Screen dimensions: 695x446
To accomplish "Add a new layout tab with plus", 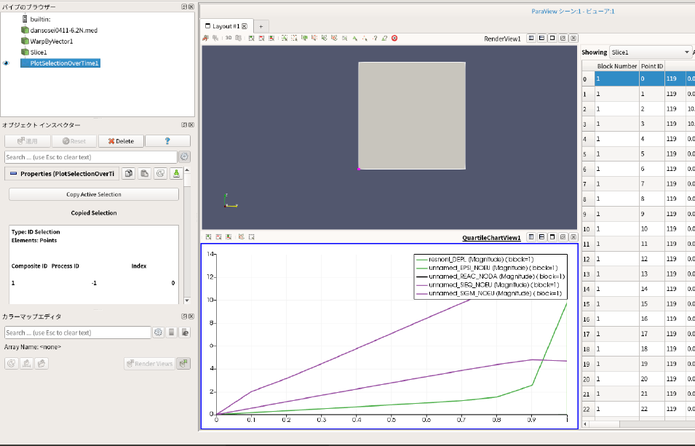I will (x=261, y=26).
